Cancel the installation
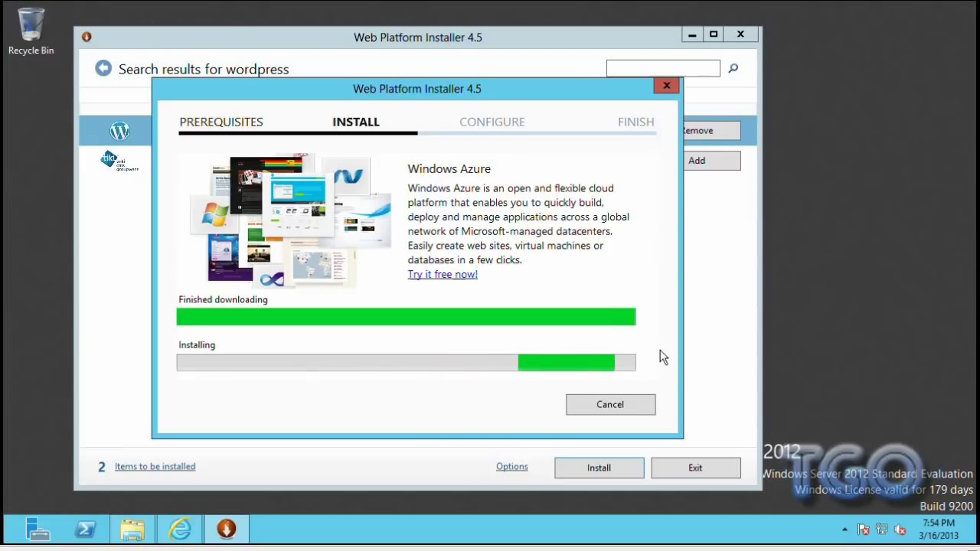This screenshot has height=551, width=980. tap(610, 404)
